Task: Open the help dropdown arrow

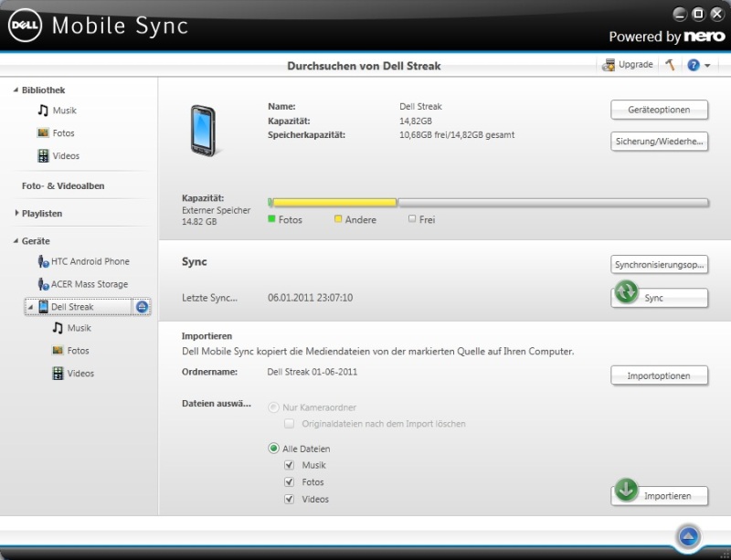Action: pyautogui.click(x=707, y=66)
